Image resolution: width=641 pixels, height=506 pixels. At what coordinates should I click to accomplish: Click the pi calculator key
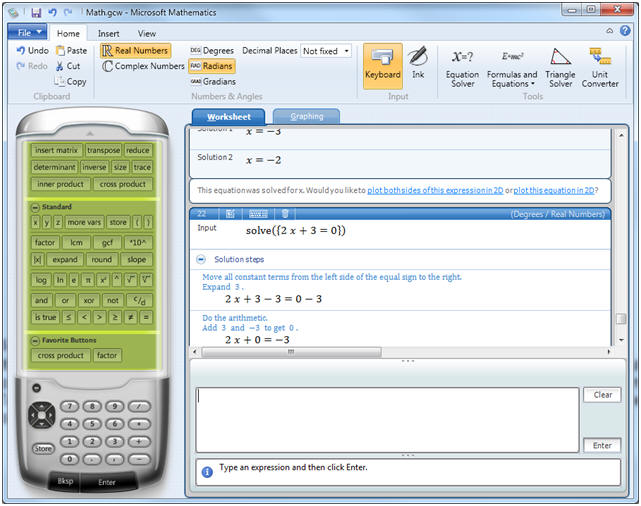[x=87, y=280]
